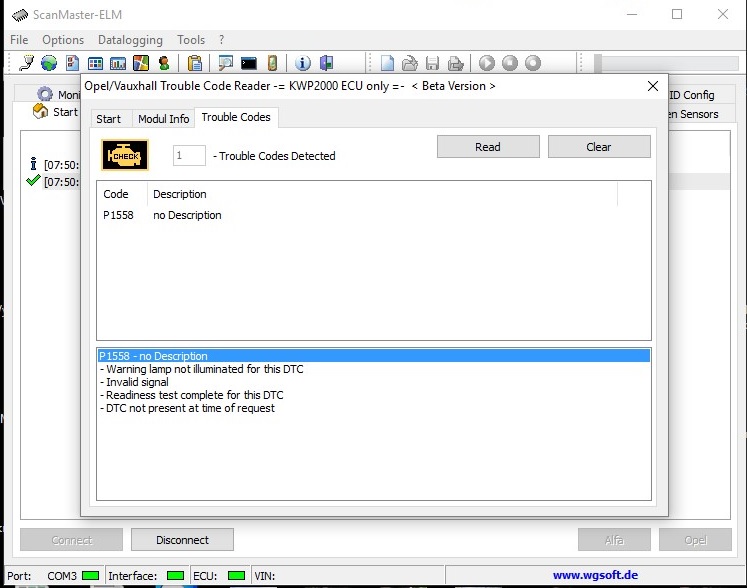Image resolution: width=747 pixels, height=588 pixels.
Task: Click the yellow check engine icon
Action: (126, 155)
